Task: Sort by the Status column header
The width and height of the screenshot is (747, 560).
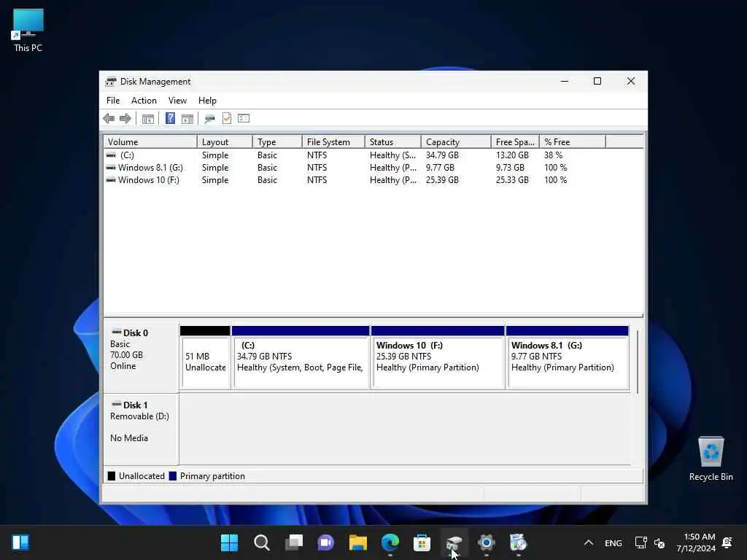Action: coord(393,142)
